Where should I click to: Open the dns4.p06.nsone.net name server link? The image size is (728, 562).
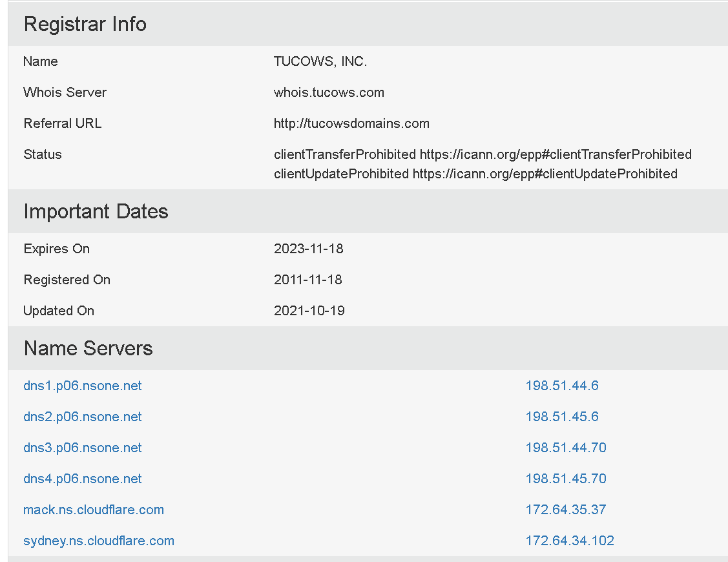[82, 479]
